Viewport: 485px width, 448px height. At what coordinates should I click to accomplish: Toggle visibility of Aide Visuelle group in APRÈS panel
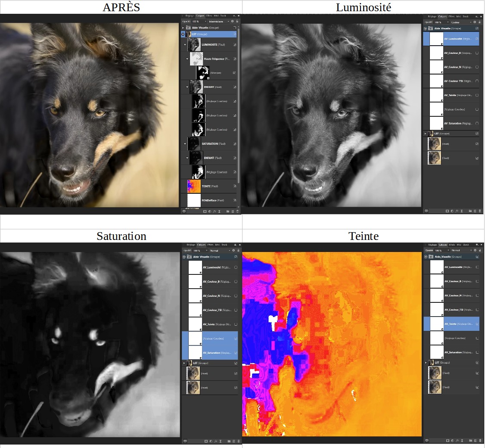235,28
